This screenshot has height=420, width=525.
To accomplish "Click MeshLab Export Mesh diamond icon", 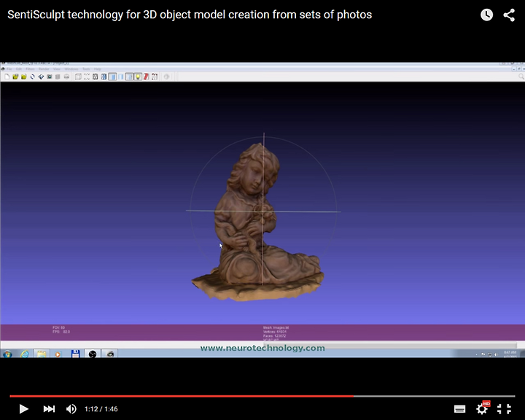I will pyautogui.click(x=41, y=77).
